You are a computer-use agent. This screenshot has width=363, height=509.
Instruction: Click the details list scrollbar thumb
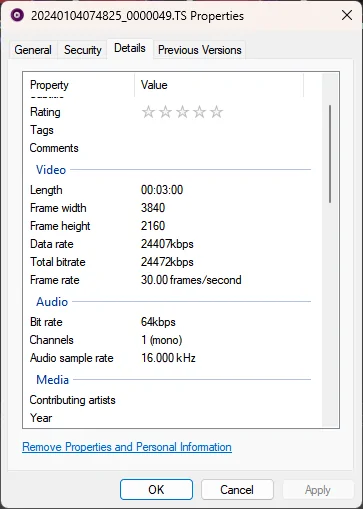(x=330, y=154)
